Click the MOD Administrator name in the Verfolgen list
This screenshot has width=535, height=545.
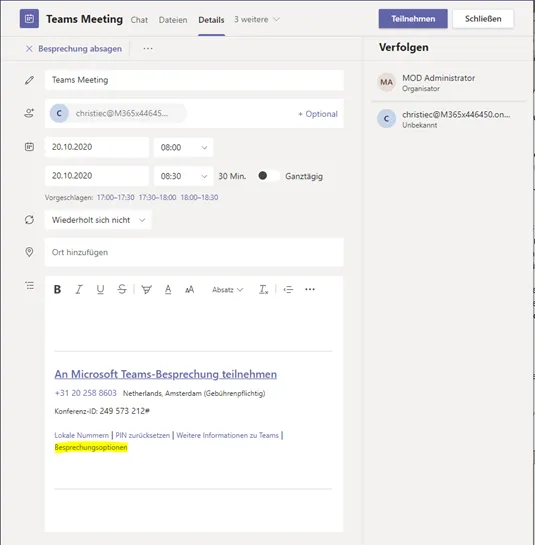(438, 78)
